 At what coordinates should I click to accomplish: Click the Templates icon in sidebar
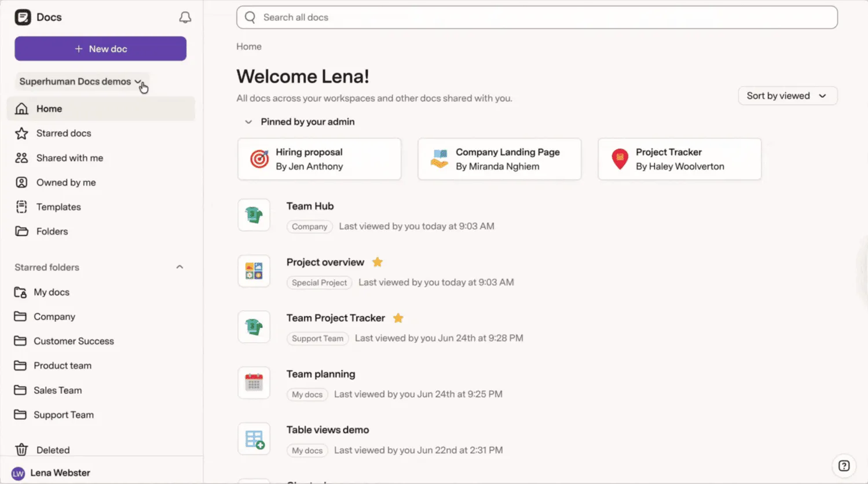pos(21,207)
